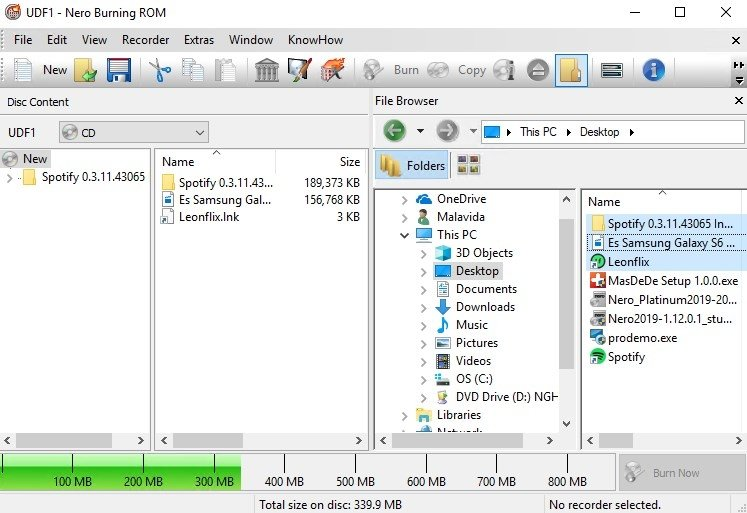Launch Nero CoverDesigner paintbrush icon

(x=300, y=70)
